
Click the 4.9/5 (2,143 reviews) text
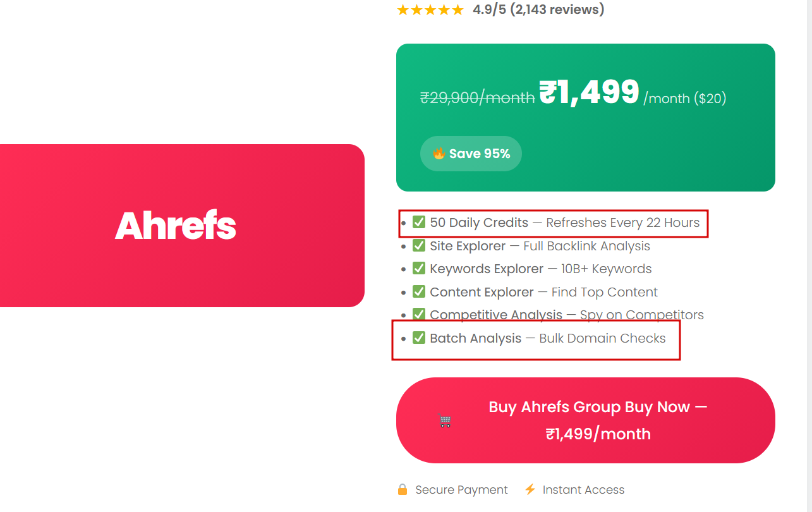538,10
